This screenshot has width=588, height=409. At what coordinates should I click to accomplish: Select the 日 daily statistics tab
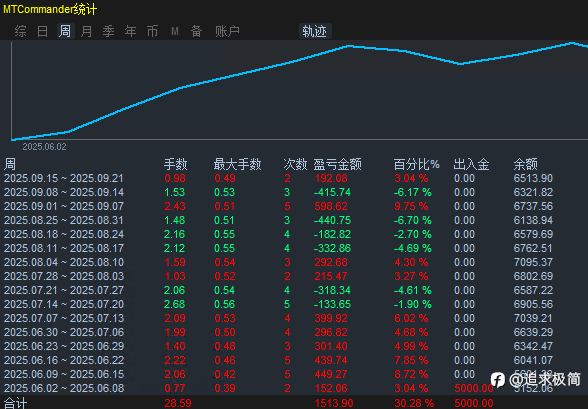pos(42,31)
